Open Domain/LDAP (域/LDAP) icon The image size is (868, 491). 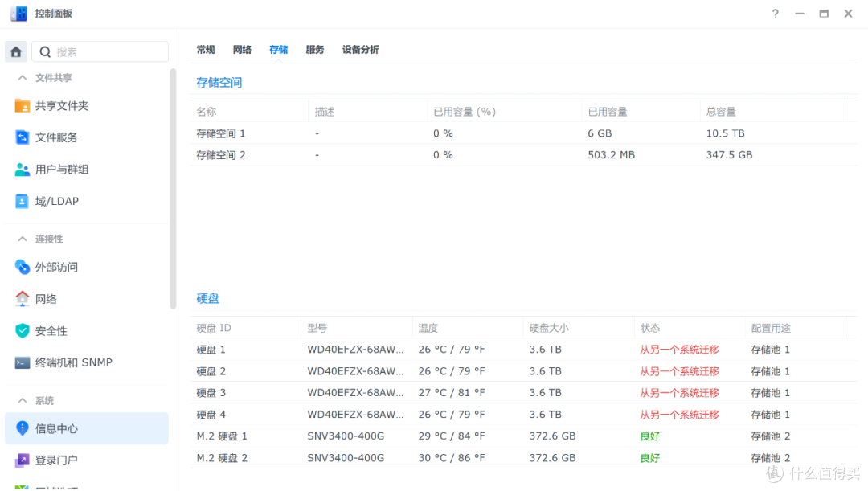[23, 201]
